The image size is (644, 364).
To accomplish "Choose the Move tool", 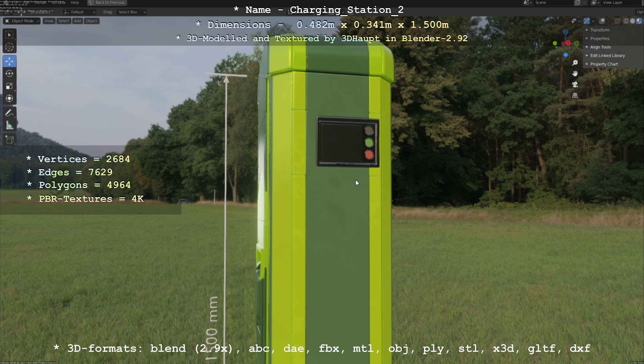I will click(x=9, y=61).
